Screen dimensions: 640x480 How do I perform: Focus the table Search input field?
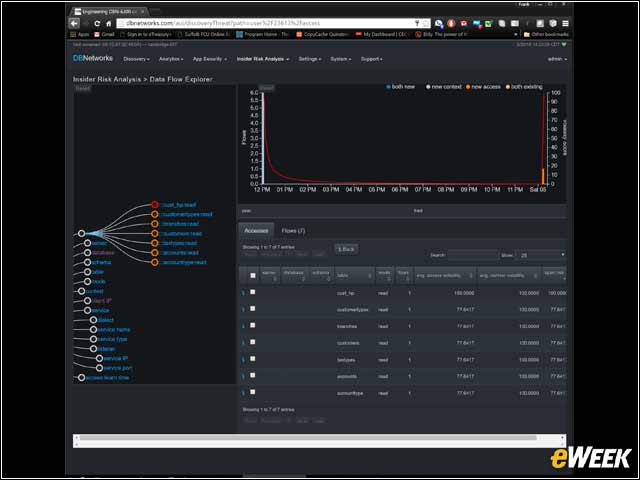tap(473, 255)
